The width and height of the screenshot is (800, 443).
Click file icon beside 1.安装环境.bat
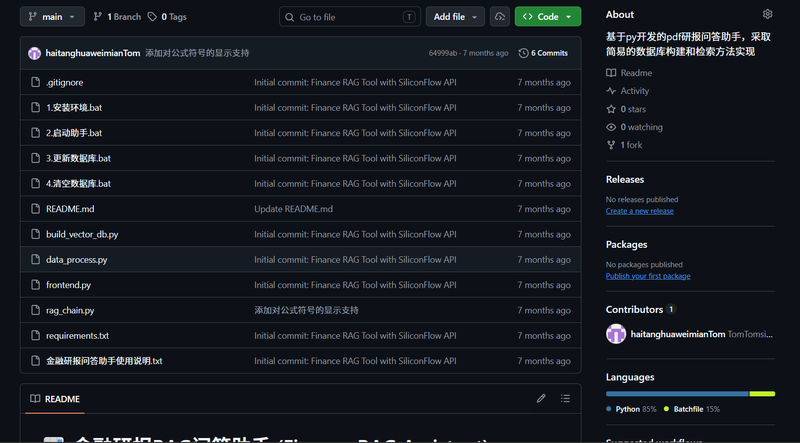(35, 108)
